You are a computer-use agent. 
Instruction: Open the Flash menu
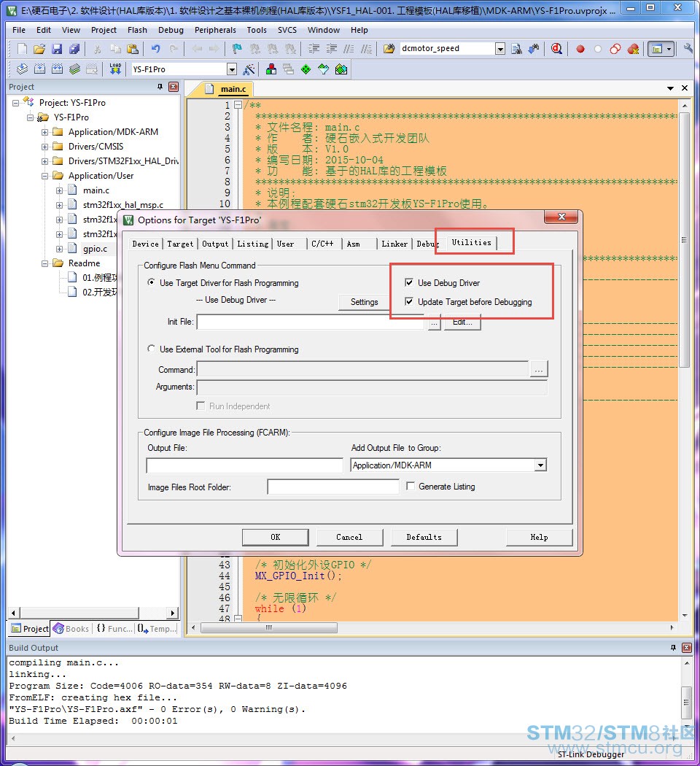point(137,30)
